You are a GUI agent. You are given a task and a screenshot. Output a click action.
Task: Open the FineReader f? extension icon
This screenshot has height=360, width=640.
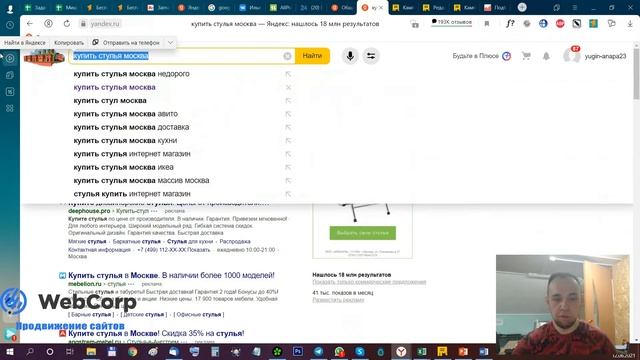(510, 24)
